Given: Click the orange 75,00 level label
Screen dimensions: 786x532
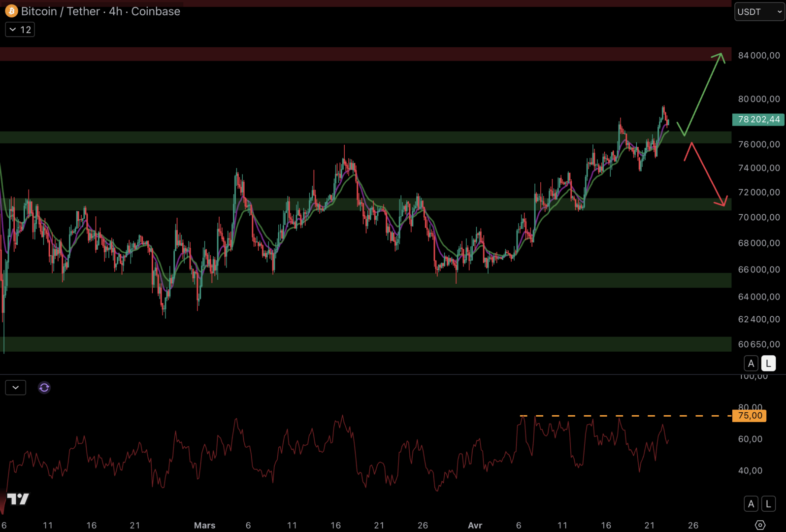Looking at the screenshot, I should 750,416.
